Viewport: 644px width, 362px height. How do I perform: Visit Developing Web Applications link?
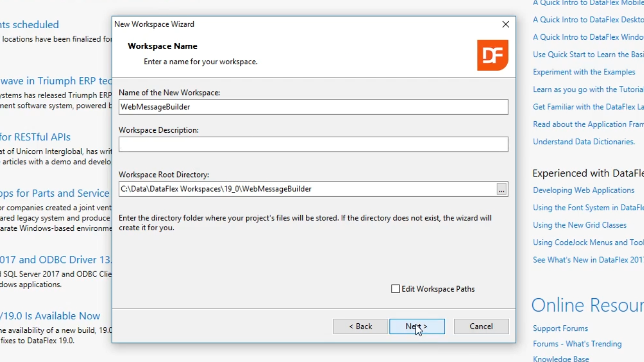pos(583,190)
